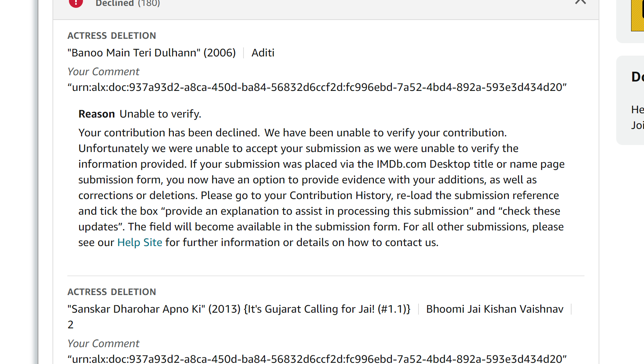Click the first ACTRESS DELETION heading

[112, 36]
